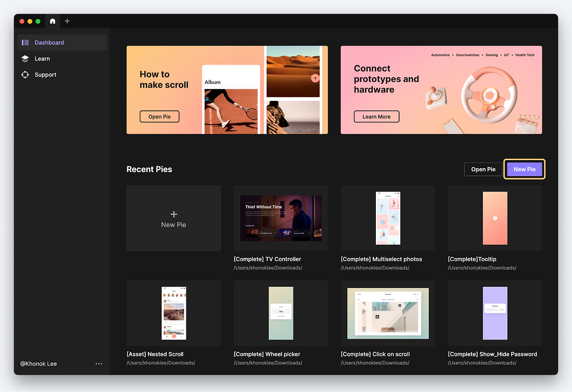Image resolution: width=572 pixels, height=392 pixels.
Task: Open Multiselect photos pie thumbnail
Action: coord(388,218)
